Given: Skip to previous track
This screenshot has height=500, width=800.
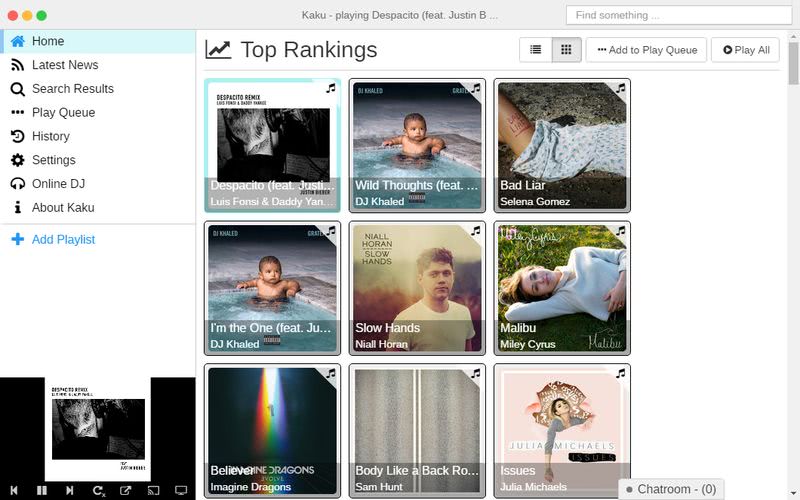Looking at the screenshot, I should pyautogui.click(x=14, y=490).
